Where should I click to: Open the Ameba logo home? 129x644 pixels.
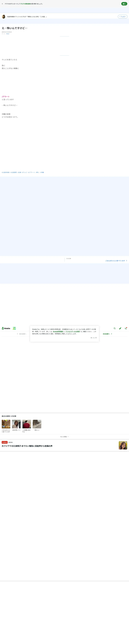coord(6,328)
